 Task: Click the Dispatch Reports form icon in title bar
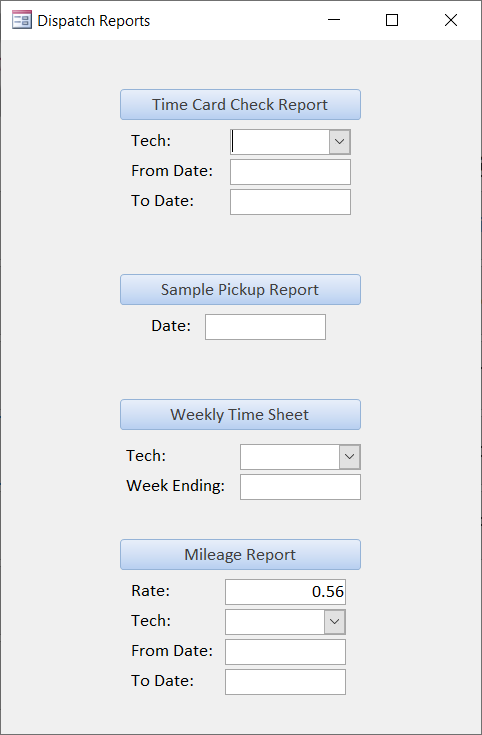(22, 20)
